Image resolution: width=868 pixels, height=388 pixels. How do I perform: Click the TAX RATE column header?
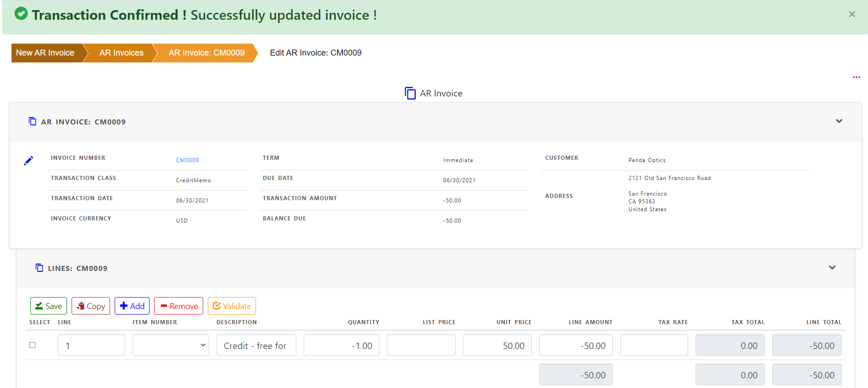point(673,322)
